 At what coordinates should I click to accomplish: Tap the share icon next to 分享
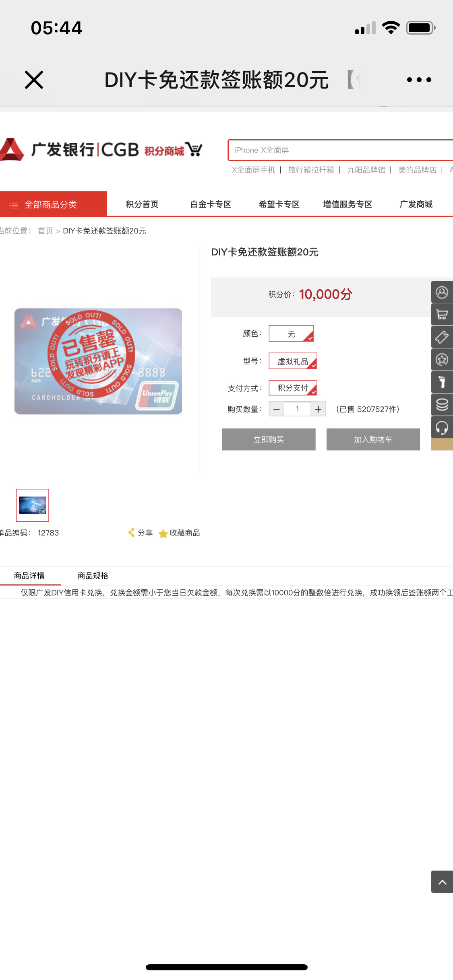(131, 533)
